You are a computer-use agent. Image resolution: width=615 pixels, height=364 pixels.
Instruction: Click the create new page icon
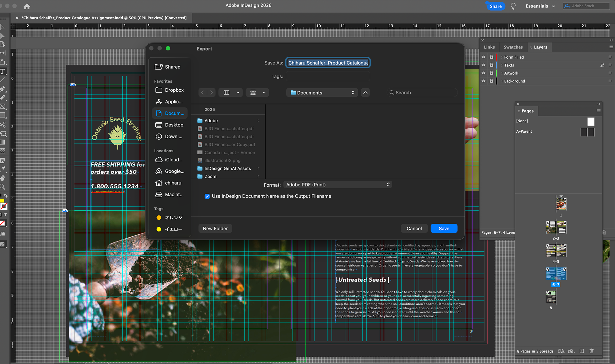point(582,351)
